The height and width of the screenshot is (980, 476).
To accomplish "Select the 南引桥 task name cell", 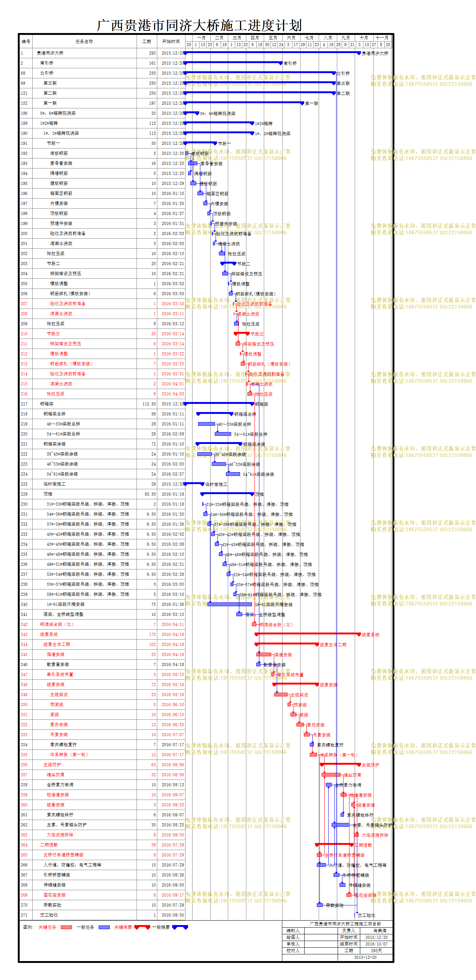I will pyautogui.click(x=47, y=63).
